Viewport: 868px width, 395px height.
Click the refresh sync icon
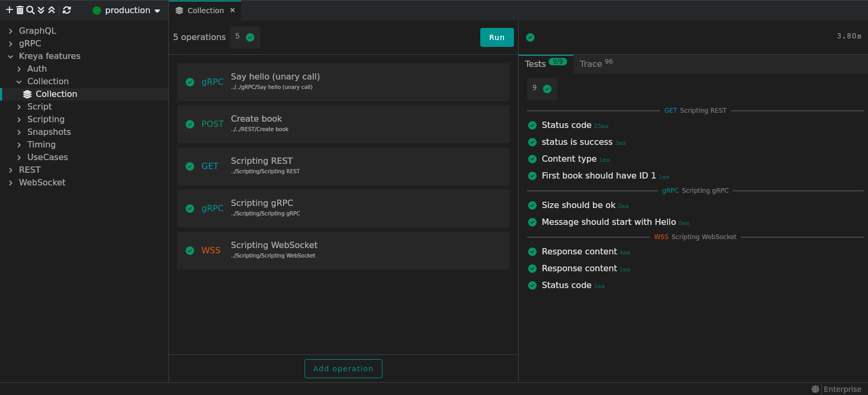[67, 10]
